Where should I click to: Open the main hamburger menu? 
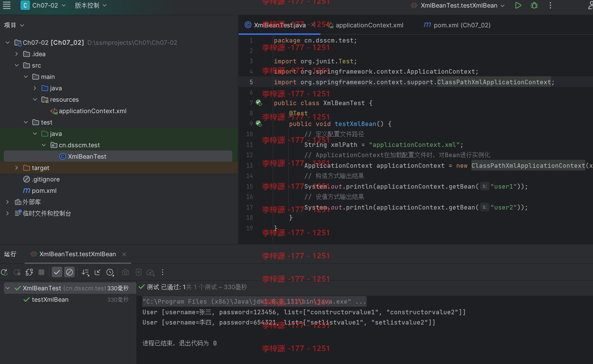[x=7, y=5]
